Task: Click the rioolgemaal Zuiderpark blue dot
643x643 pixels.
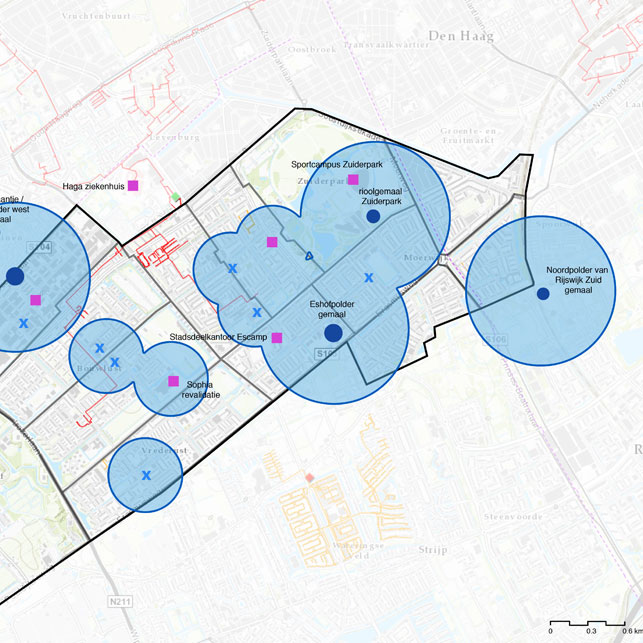Action: click(x=373, y=216)
